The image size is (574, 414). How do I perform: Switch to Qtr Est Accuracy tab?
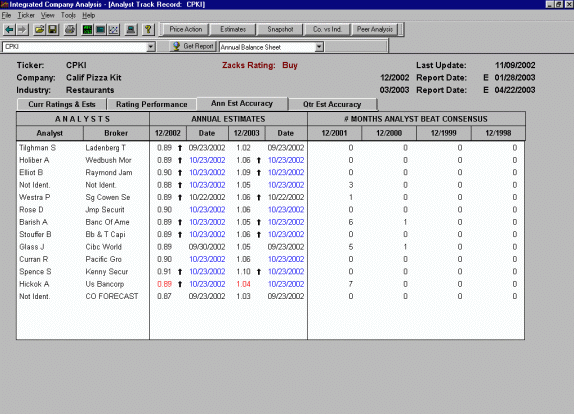tap(332, 104)
